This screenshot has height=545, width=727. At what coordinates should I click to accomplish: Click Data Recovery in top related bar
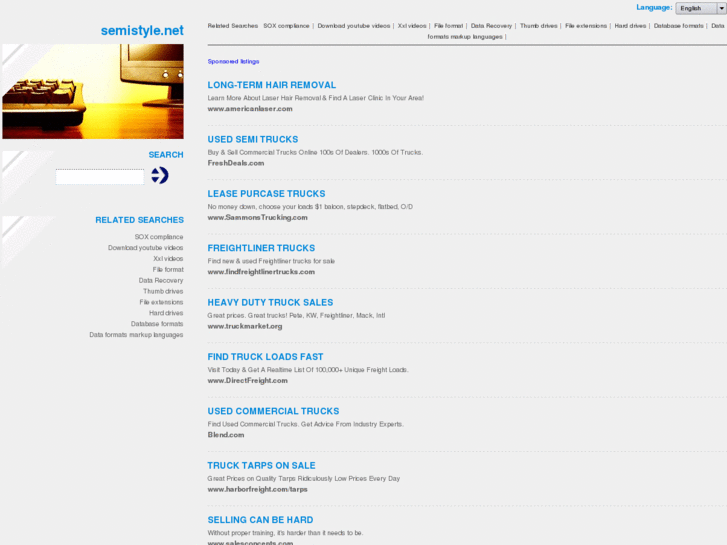(x=491, y=26)
